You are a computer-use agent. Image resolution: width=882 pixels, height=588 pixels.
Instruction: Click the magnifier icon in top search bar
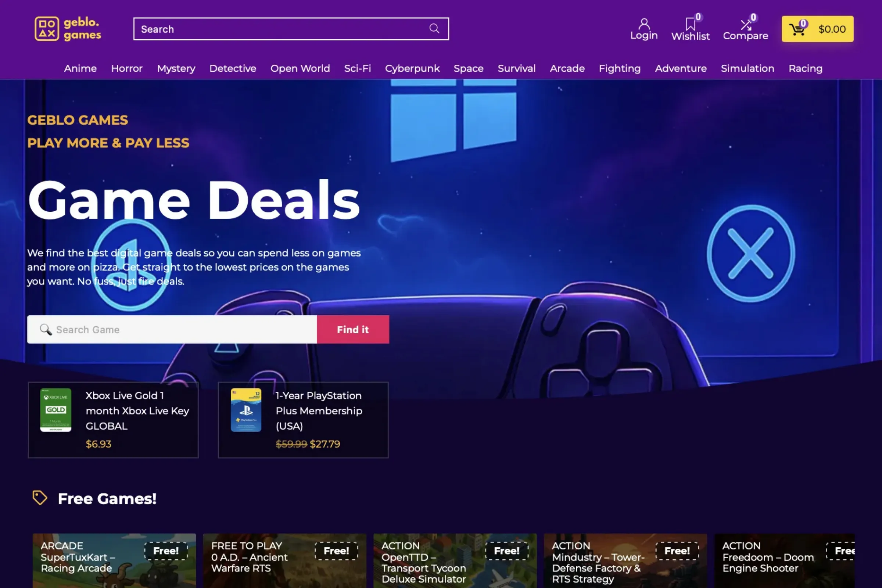pos(434,29)
